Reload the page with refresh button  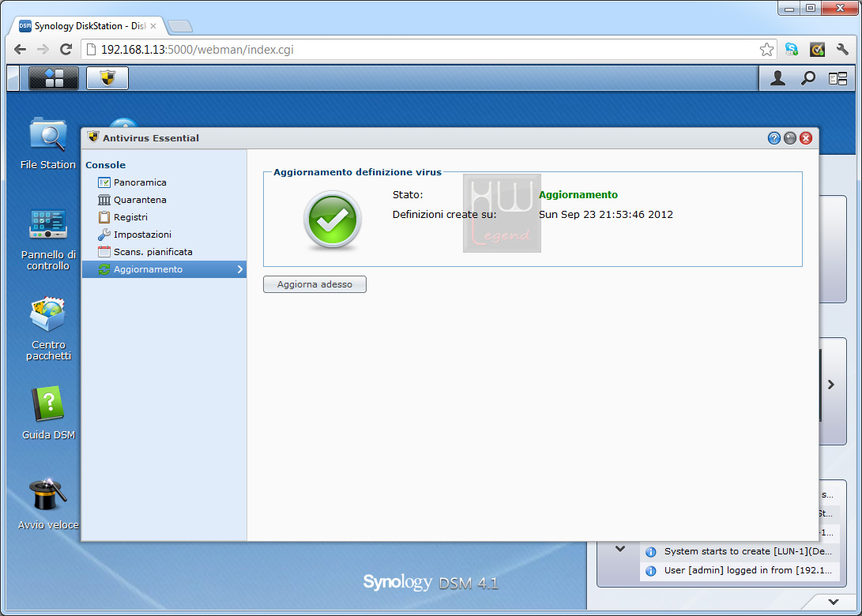(x=66, y=50)
